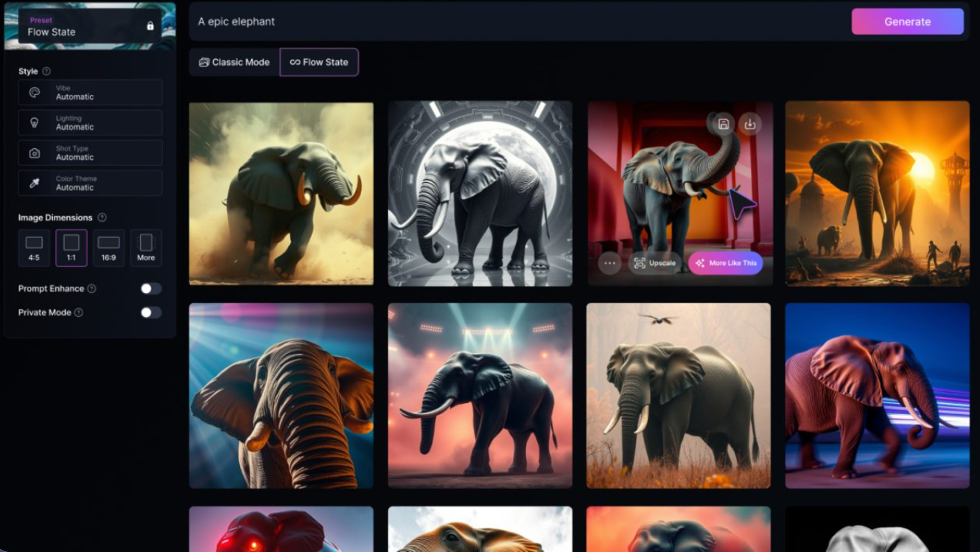The height and width of the screenshot is (552, 980).
Task: Open the Color Theme Automatic dropdown
Action: click(x=90, y=183)
